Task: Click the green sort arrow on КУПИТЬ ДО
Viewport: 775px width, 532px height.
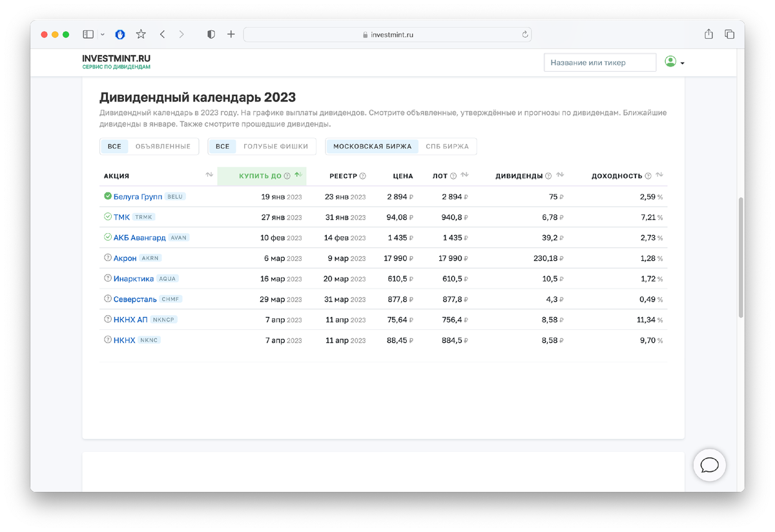Action: pos(298,175)
